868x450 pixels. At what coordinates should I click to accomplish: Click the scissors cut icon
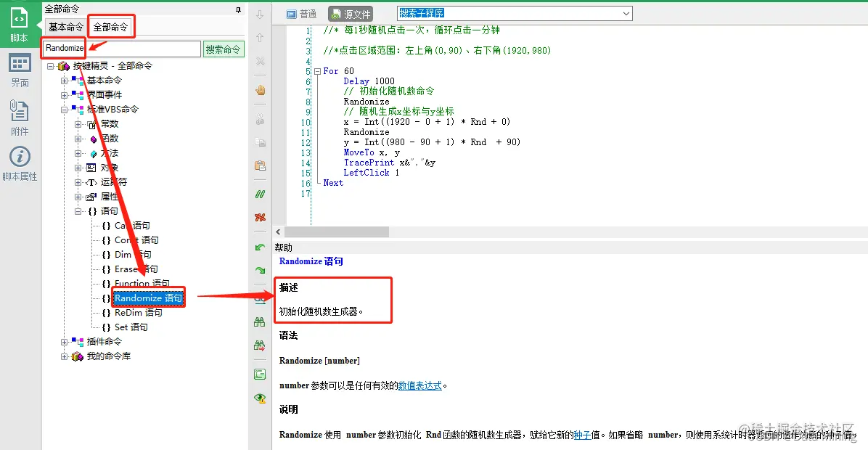pyautogui.click(x=260, y=119)
